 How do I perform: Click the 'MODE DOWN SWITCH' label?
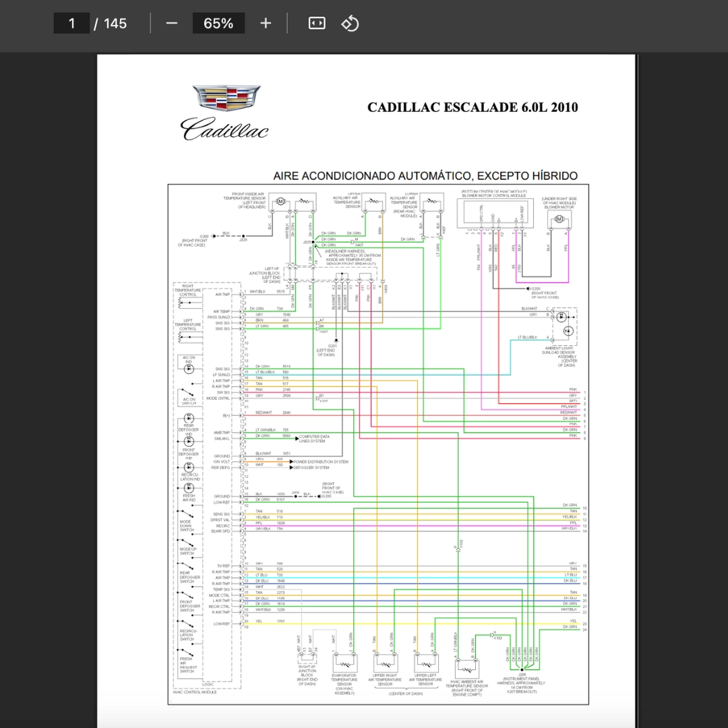tap(187, 526)
